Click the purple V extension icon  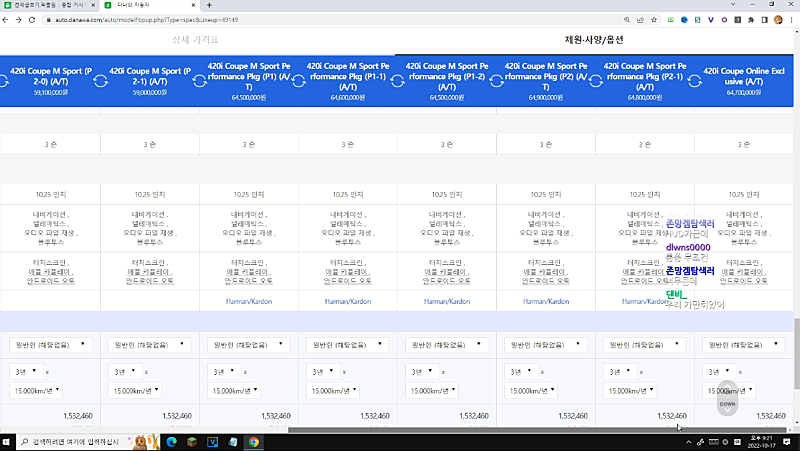pos(711,20)
